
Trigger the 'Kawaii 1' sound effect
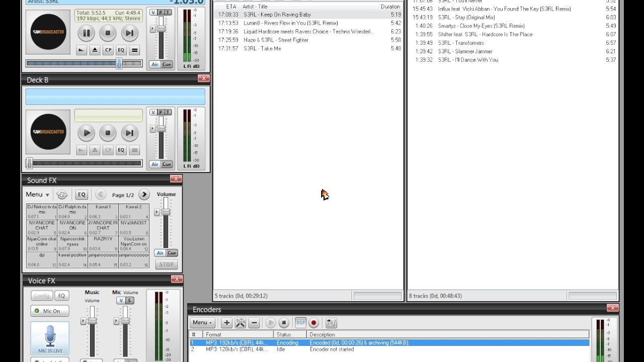pos(103,212)
